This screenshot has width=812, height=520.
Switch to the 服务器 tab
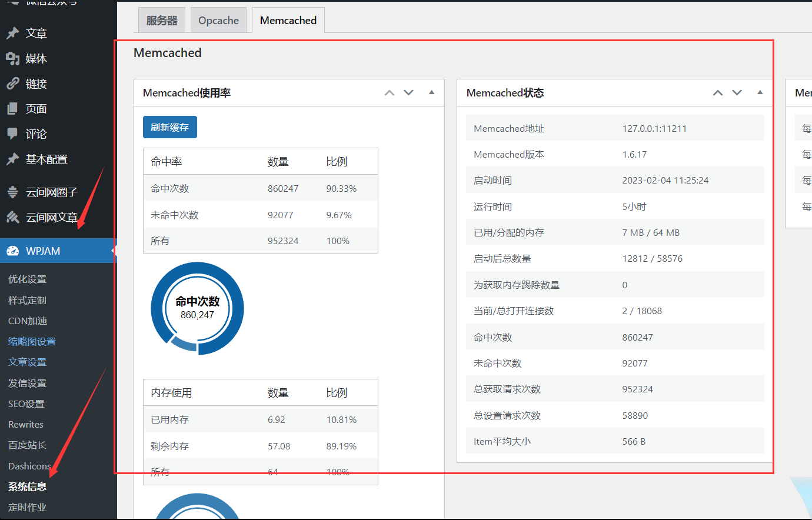click(161, 19)
